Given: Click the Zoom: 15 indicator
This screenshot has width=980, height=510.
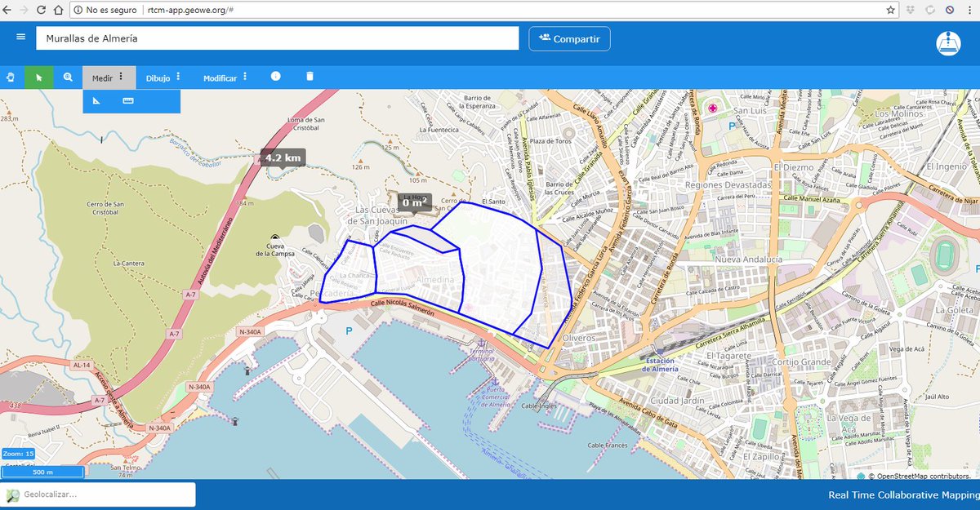Looking at the screenshot, I should [x=18, y=454].
